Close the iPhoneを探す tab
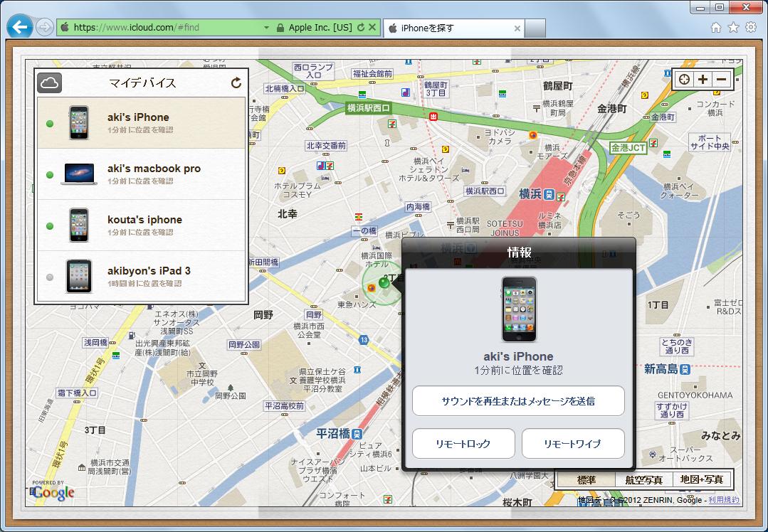Image resolution: width=768 pixels, height=532 pixels. [x=517, y=28]
